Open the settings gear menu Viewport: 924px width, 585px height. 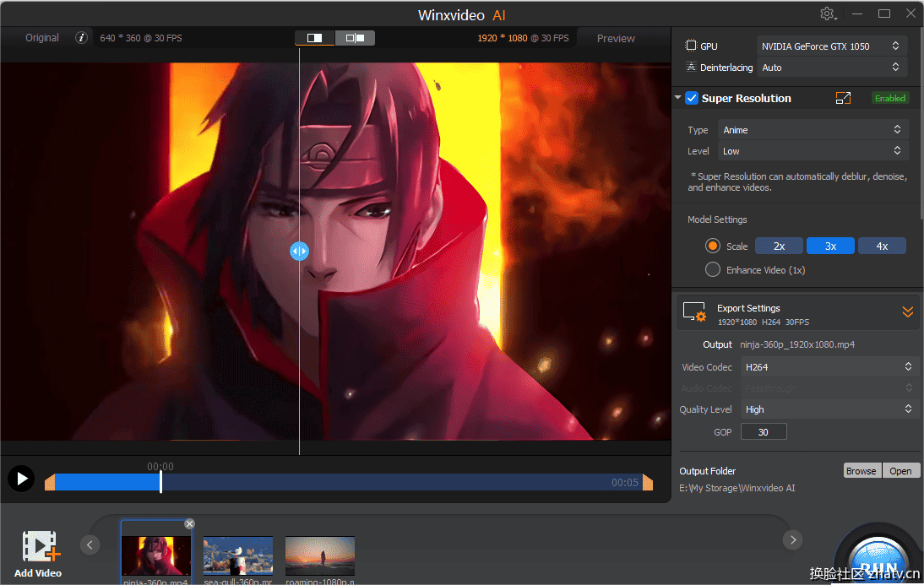coord(828,14)
